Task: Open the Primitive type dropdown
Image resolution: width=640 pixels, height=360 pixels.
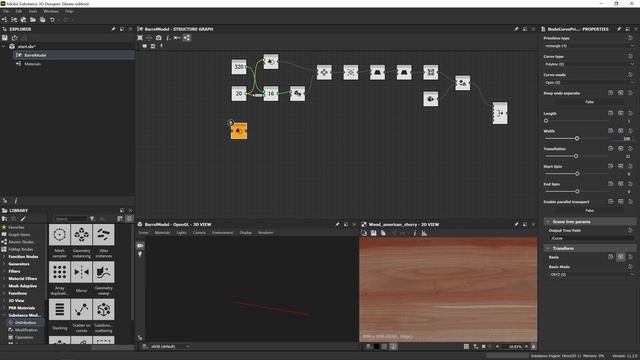Action: (589, 46)
